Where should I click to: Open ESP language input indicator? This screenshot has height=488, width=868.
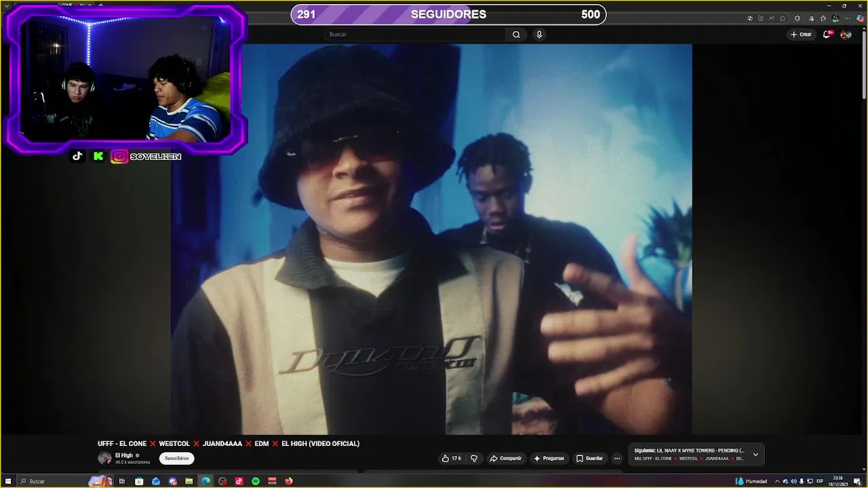point(820,481)
